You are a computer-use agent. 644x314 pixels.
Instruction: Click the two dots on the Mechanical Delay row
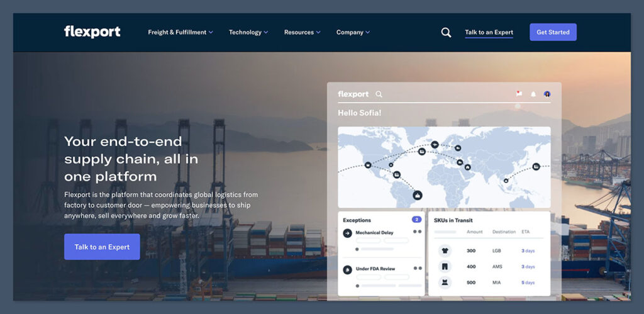pyautogui.click(x=418, y=232)
